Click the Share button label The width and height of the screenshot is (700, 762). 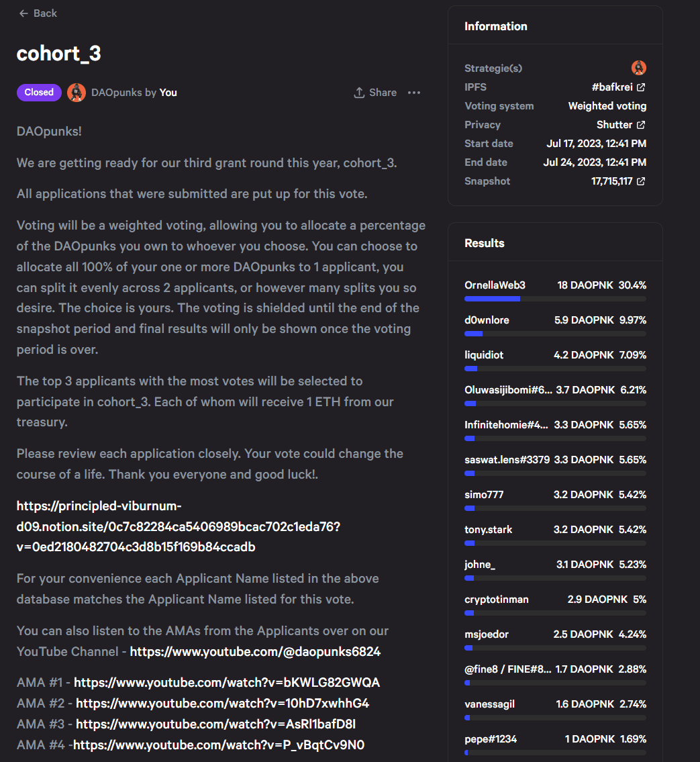(383, 93)
